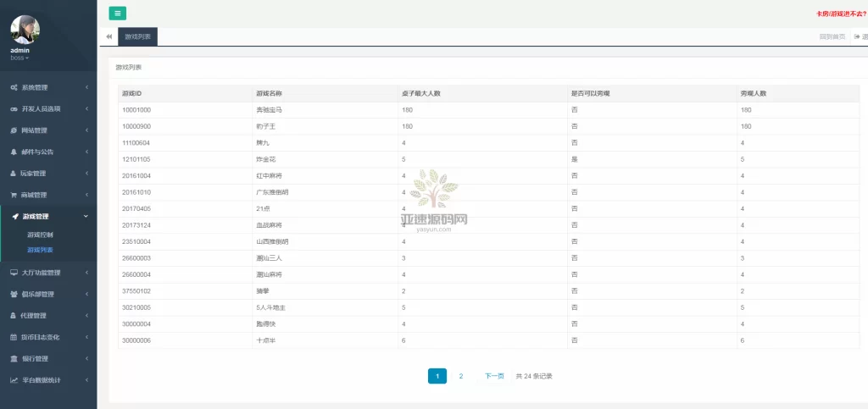868x409 pixels.
Task: Click the 是 spectate value in 炸金花 row
Action: 574,159
